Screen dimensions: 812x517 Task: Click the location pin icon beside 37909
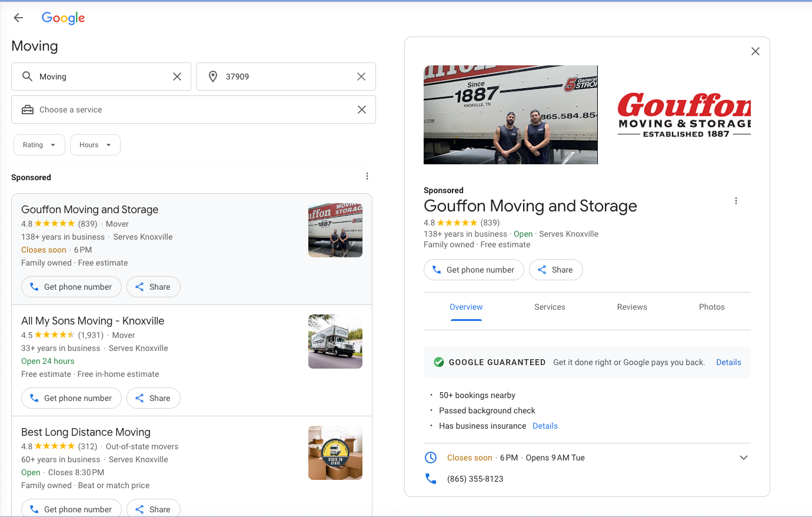click(x=213, y=77)
